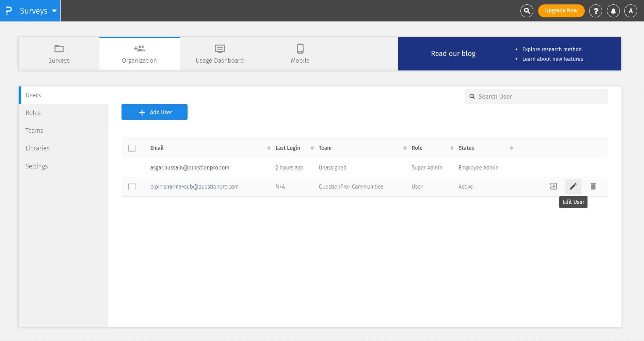This screenshot has width=644, height=341.
Task: Open the notifications bell icon
Action: coord(613,11)
